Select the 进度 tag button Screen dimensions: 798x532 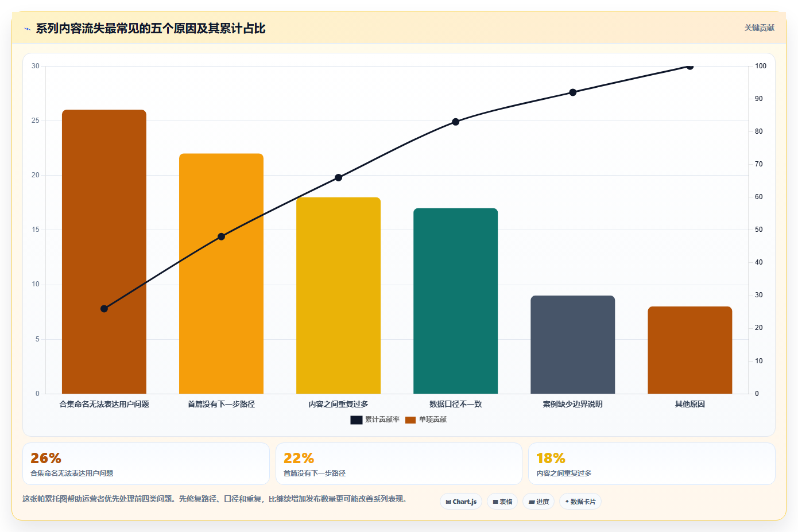tap(539, 502)
